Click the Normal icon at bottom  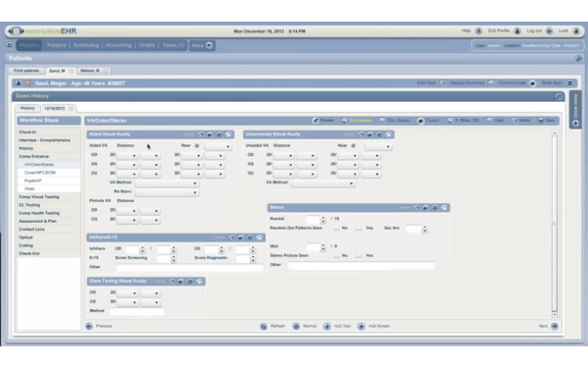[x=296, y=327]
